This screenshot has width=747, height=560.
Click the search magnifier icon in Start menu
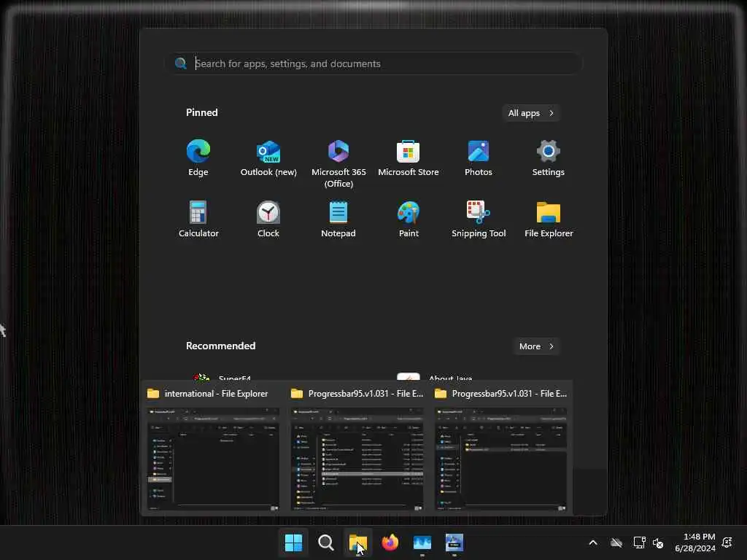point(181,63)
